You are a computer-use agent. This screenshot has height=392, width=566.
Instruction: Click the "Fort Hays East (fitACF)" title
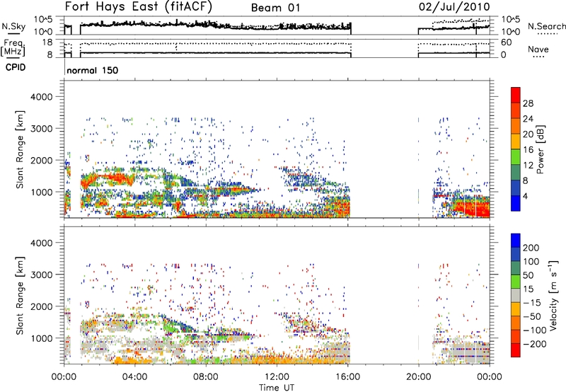139,7
